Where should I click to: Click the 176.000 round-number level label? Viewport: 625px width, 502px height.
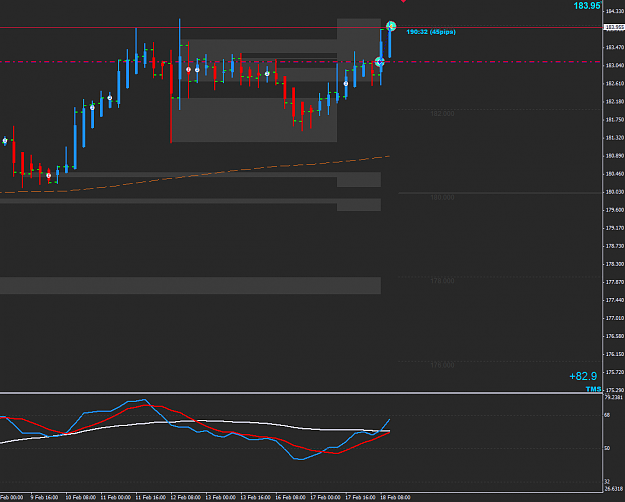pos(442,365)
